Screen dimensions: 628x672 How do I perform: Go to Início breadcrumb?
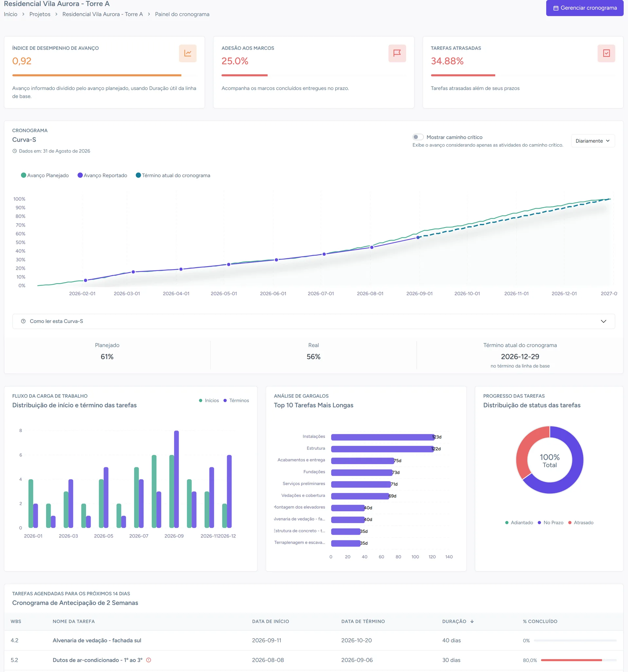[x=10, y=14]
